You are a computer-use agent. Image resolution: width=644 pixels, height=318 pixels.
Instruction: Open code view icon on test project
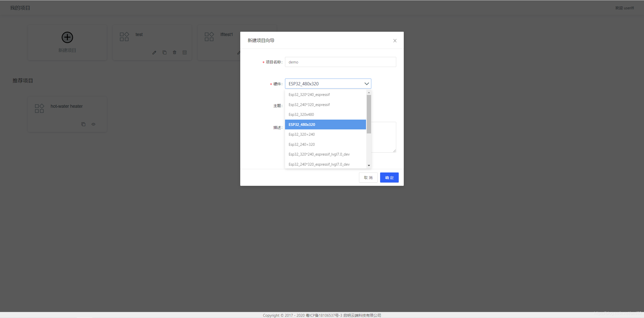pos(184,52)
